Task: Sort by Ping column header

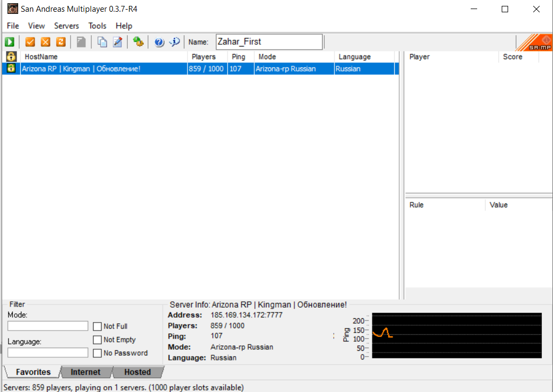Action: click(x=241, y=57)
